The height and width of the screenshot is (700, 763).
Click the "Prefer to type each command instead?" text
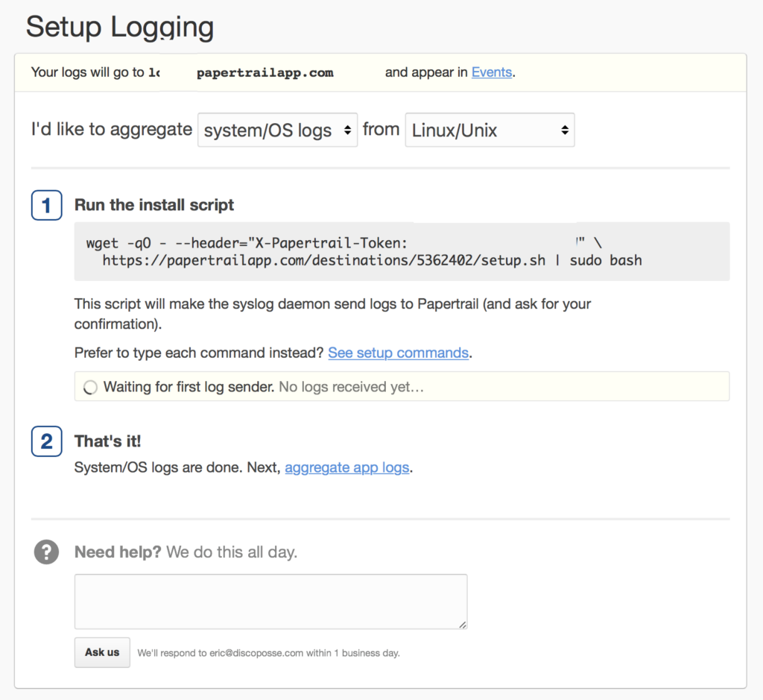[199, 353]
